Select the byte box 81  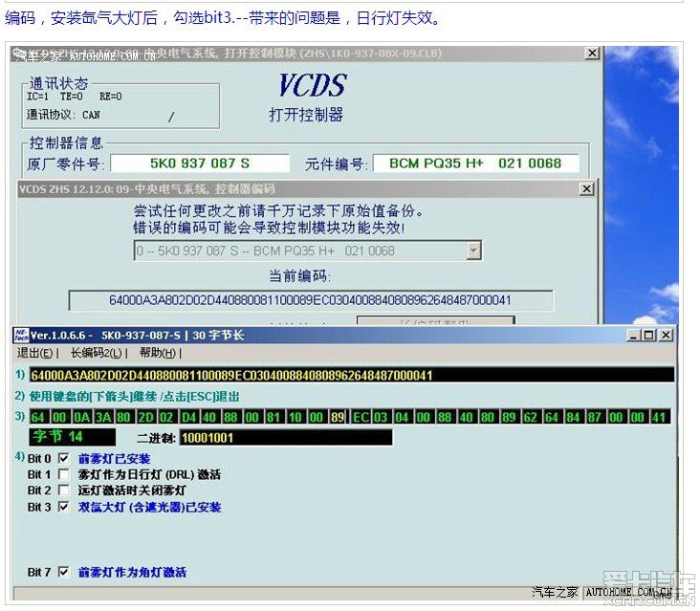[273, 417]
